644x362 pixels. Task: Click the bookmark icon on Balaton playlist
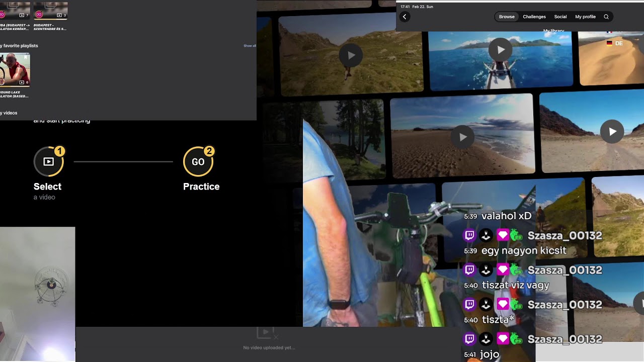(x=26, y=58)
